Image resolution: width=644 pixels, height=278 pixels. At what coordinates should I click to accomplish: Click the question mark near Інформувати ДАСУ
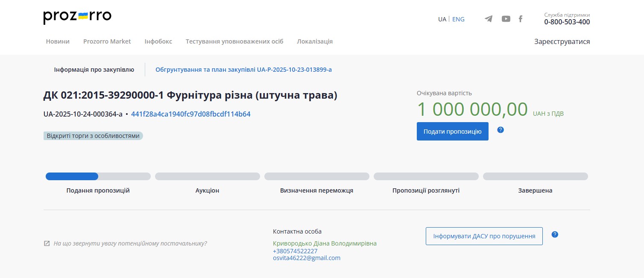click(x=554, y=234)
